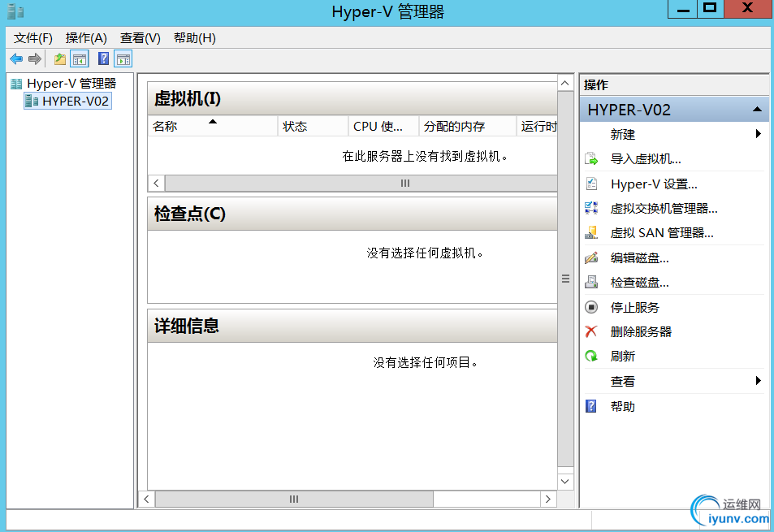Toggle the show/hide console tree icon
This screenshot has width=774, height=532.
tap(80, 59)
